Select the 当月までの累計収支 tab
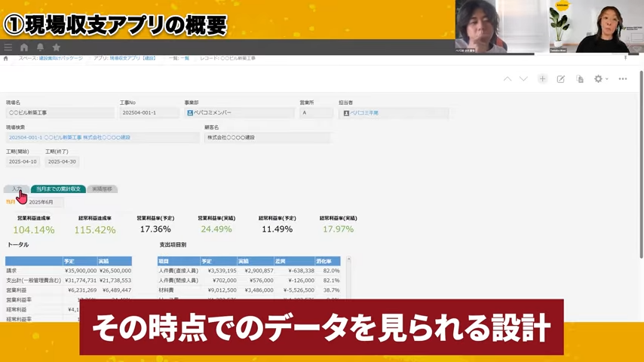 point(58,189)
